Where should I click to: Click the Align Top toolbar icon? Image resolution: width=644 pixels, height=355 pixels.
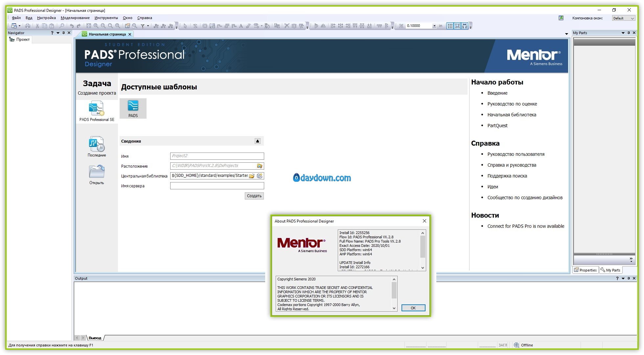(355, 26)
